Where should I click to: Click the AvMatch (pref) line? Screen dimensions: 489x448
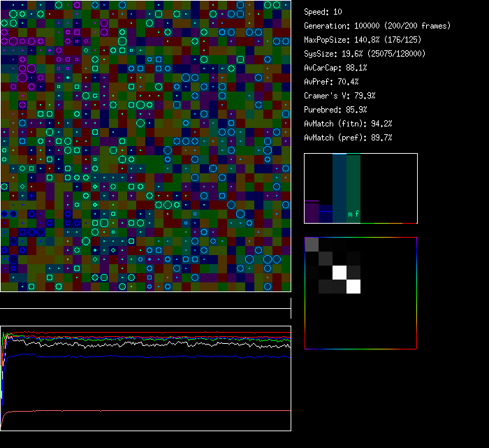[348, 138]
